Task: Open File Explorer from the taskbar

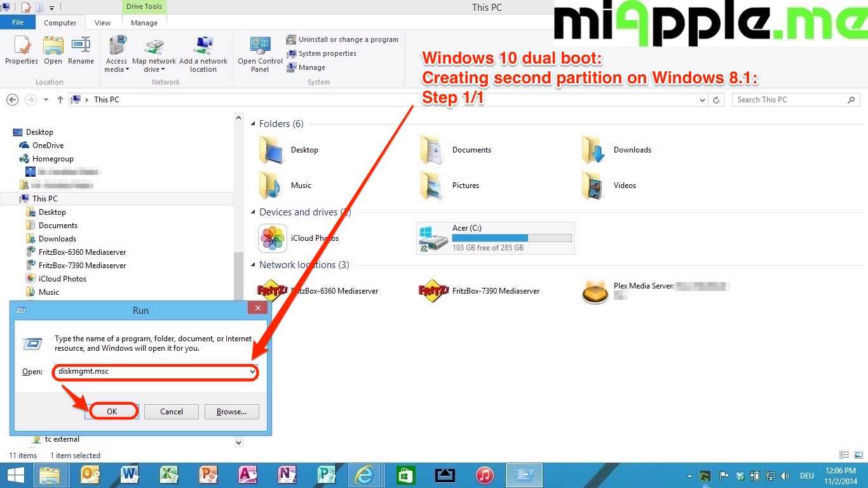Action: point(50,475)
